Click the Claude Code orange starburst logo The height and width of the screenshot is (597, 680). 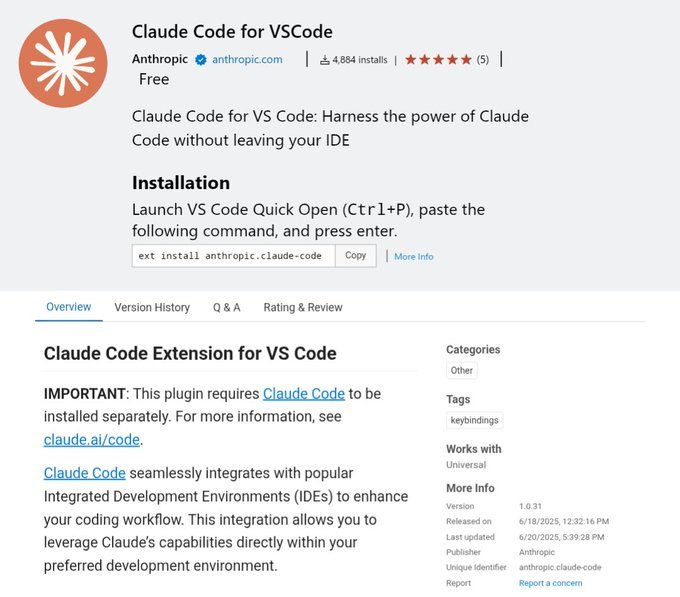tap(63, 63)
